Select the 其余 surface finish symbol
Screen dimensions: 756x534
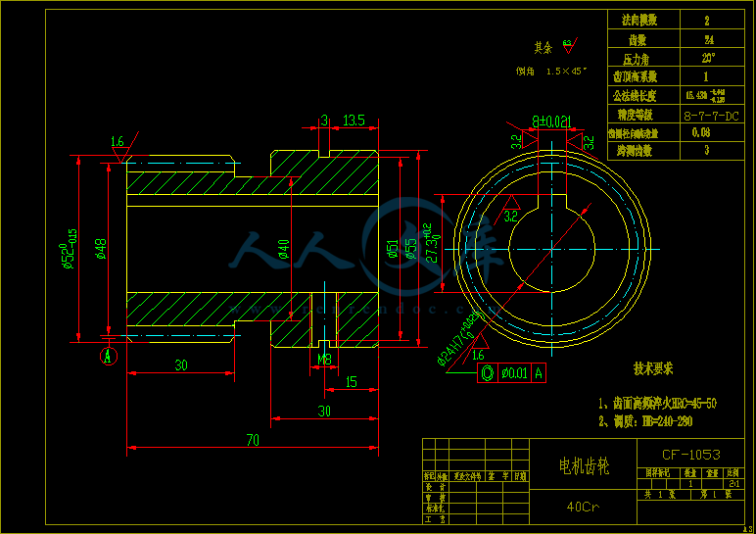click(x=569, y=44)
